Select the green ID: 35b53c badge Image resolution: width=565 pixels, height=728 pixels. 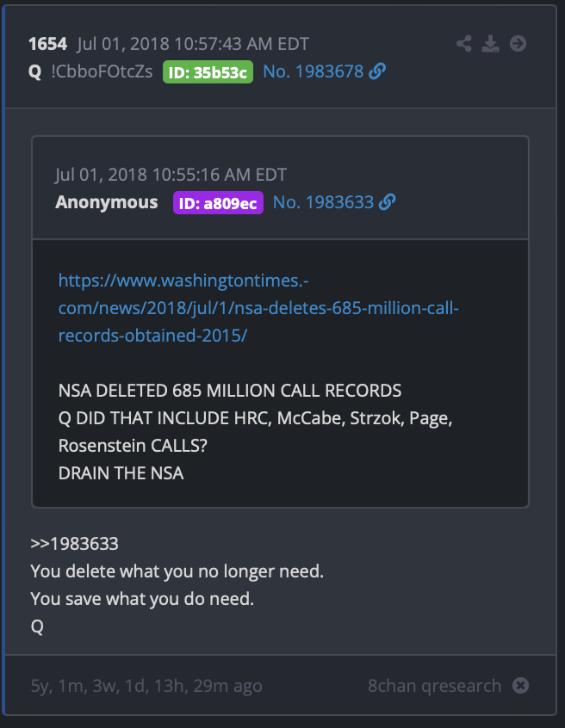[x=208, y=72]
